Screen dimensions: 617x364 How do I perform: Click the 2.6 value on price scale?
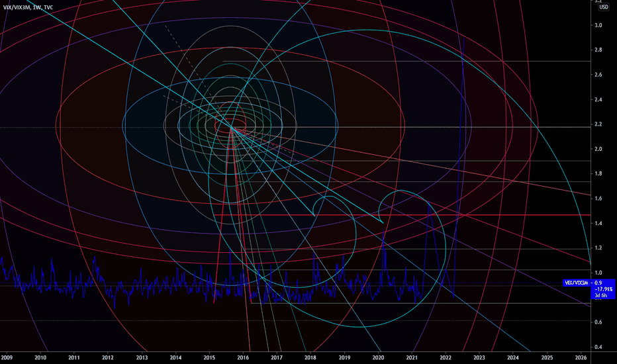598,75
